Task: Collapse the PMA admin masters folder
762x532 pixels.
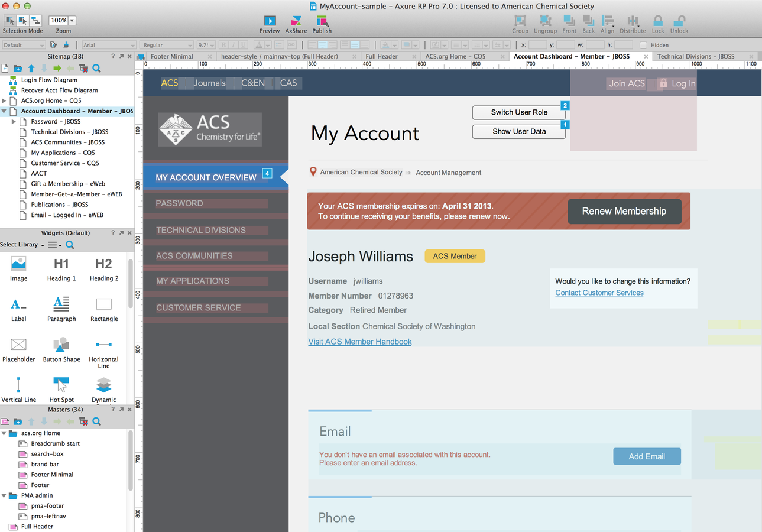Action: [x=4, y=495]
